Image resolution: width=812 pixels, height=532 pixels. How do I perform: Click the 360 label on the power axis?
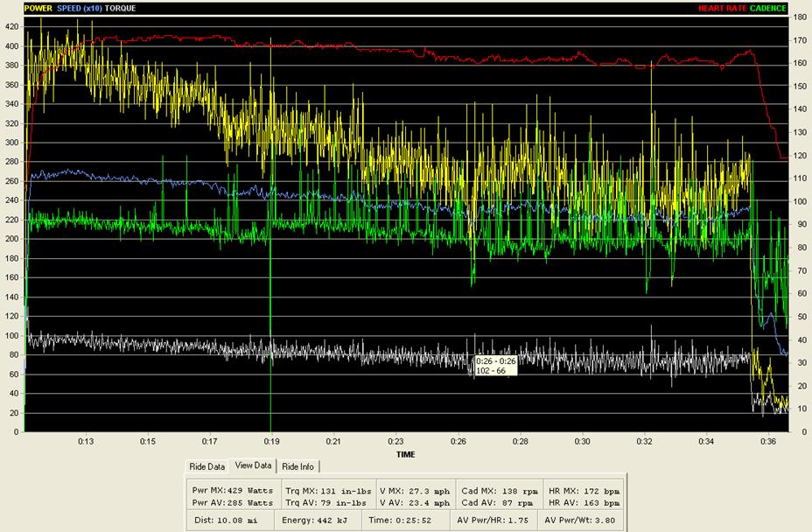click(x=12, y=84)
